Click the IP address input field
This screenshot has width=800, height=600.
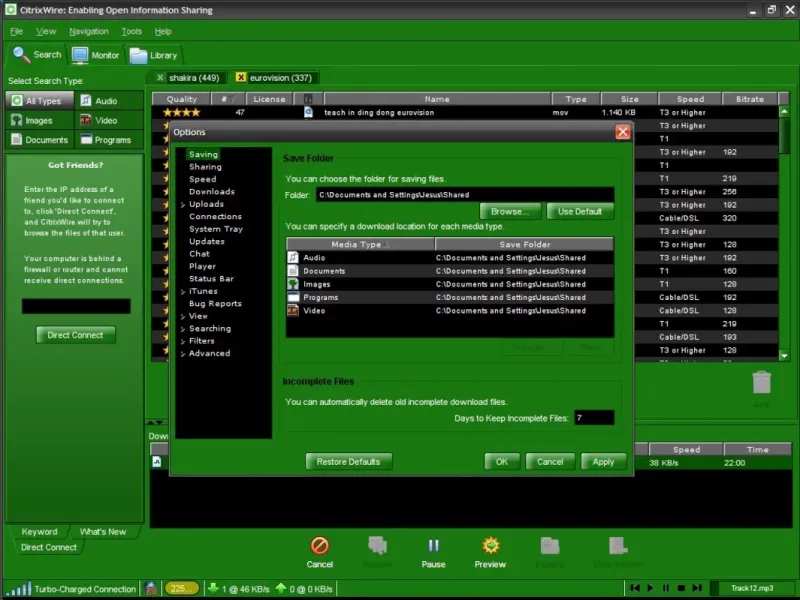point(76,306)
